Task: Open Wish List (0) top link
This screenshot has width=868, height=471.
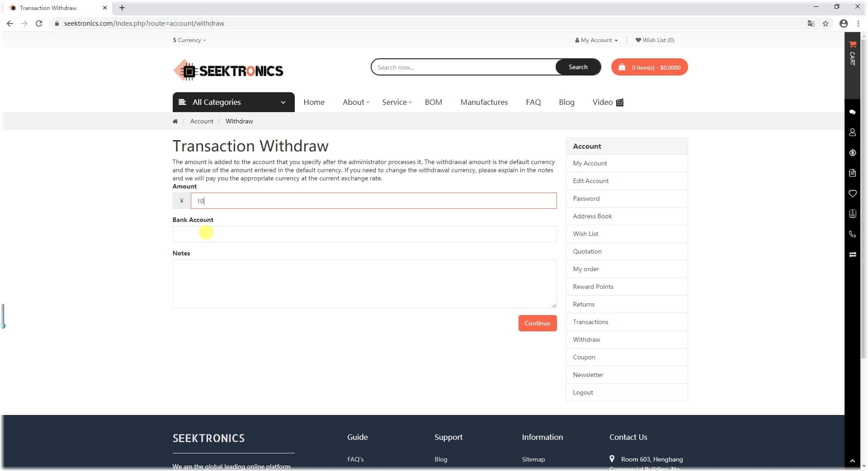Action: pyautogui.click(x=655, y=40)
